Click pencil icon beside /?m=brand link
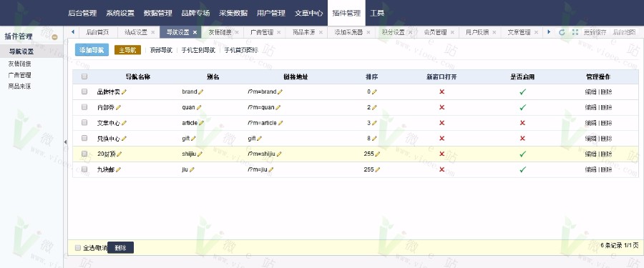The height and width of the screenshot is (268, 644). (x=280, y=92)
